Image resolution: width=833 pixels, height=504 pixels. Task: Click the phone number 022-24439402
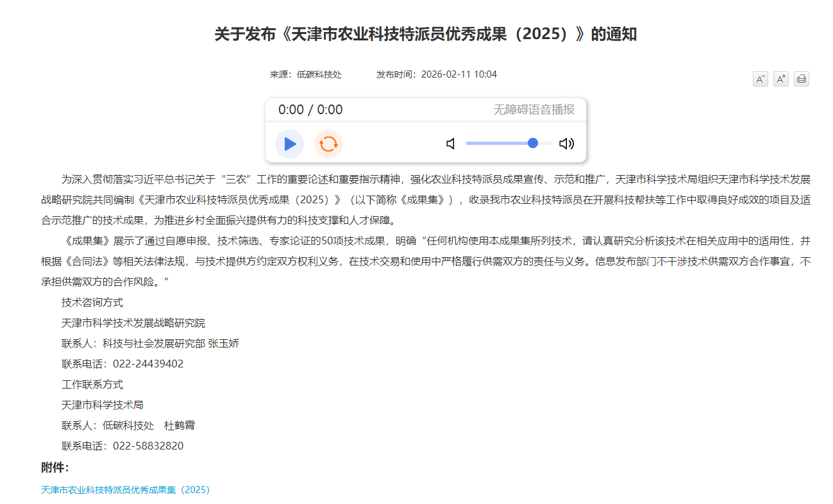[x=148, y=364]
